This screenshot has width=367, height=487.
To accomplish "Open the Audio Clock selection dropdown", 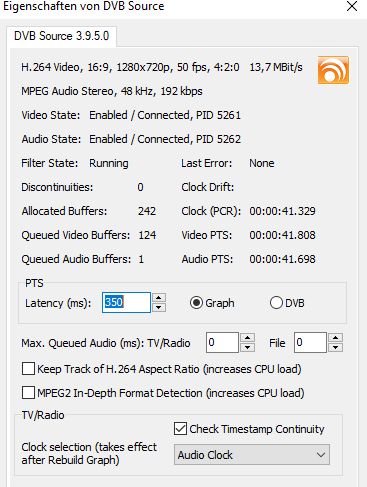I will [252, 455].
